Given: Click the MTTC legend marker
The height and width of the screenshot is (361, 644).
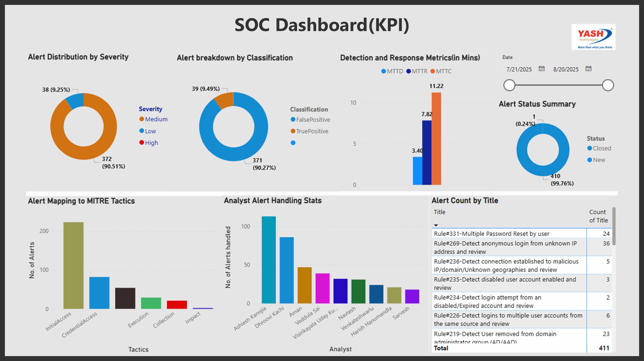Looking at the screenshot, I should [x=433, y=71].
